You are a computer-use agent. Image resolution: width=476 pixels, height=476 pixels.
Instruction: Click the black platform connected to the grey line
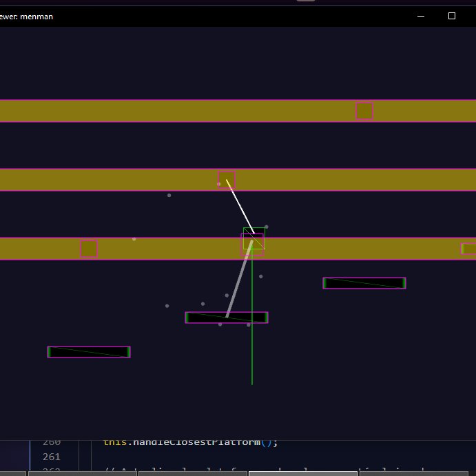pos(227,318)
